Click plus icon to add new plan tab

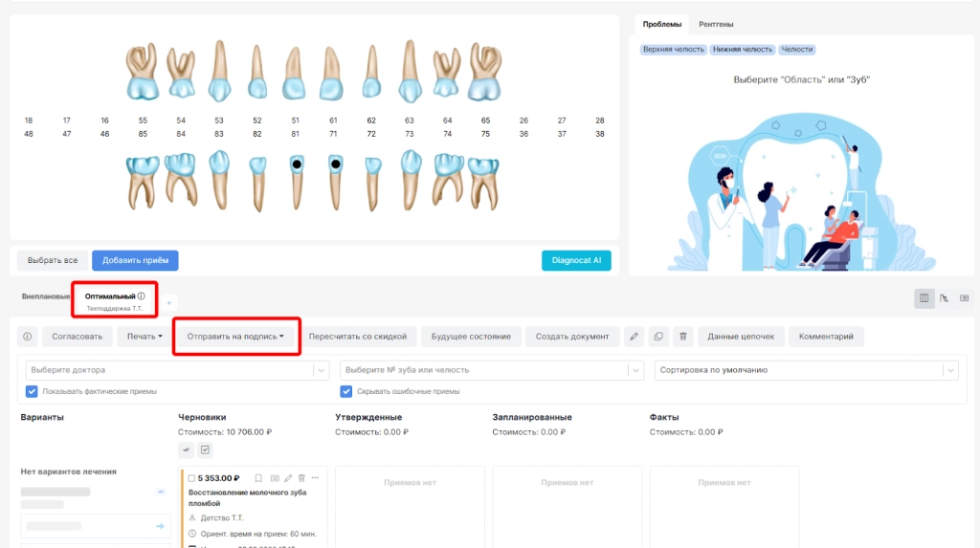click(x=170, y=303)
